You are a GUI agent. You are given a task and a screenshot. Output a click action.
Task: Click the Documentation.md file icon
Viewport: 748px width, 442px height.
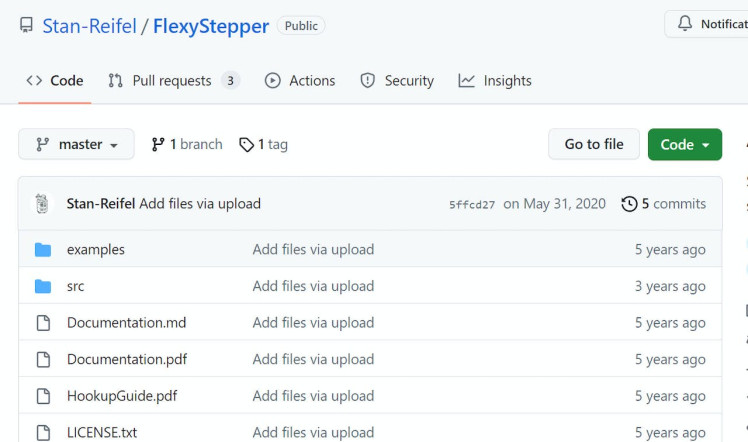point(43,323)
